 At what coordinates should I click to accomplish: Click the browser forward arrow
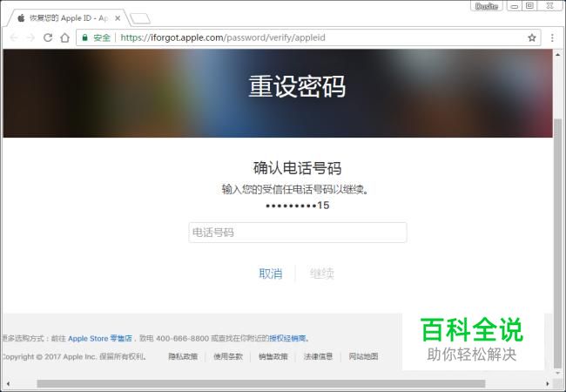[30, 37]
